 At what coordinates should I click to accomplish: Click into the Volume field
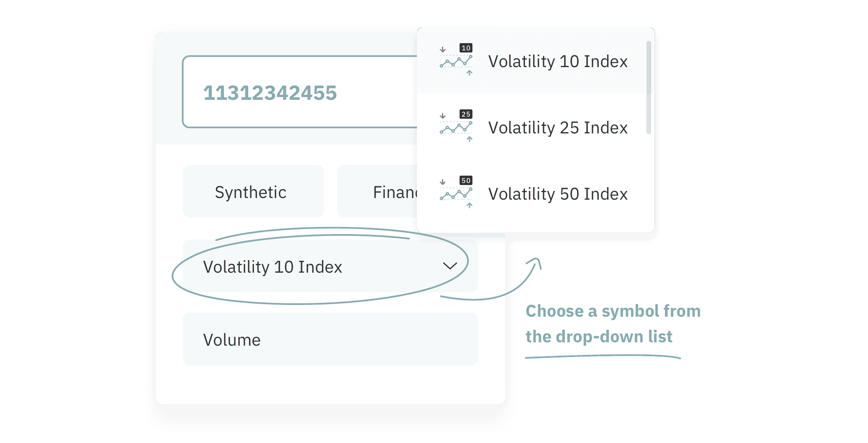click(330, 339)
